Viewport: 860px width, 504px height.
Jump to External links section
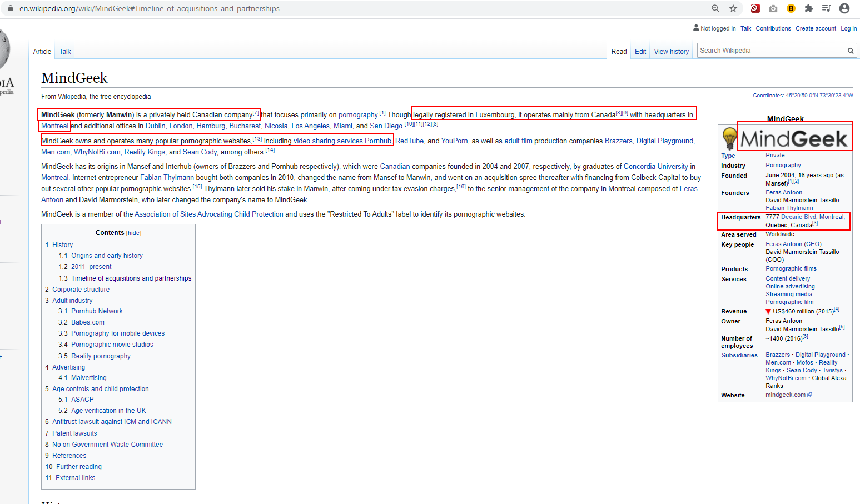click(x=75, y=478)
